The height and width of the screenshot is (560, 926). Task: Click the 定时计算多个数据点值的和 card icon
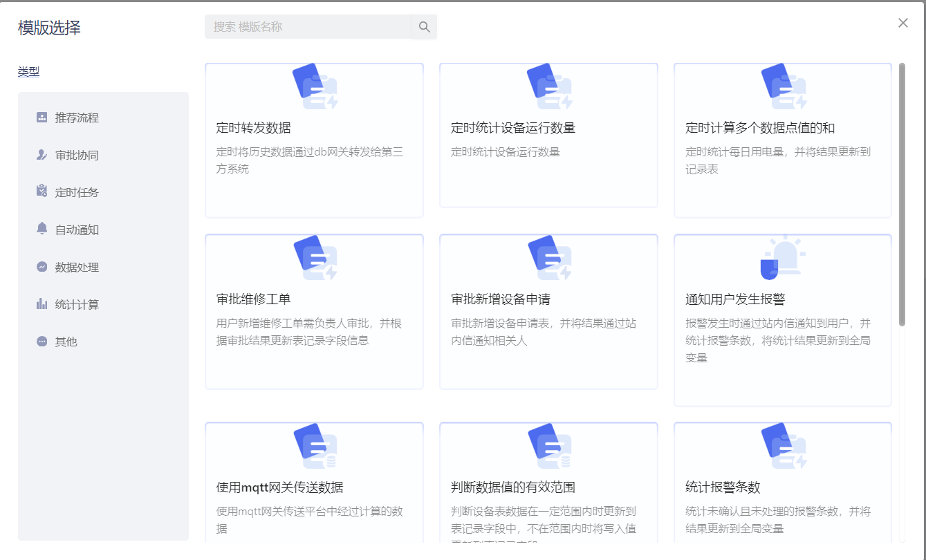pos(784,86)
